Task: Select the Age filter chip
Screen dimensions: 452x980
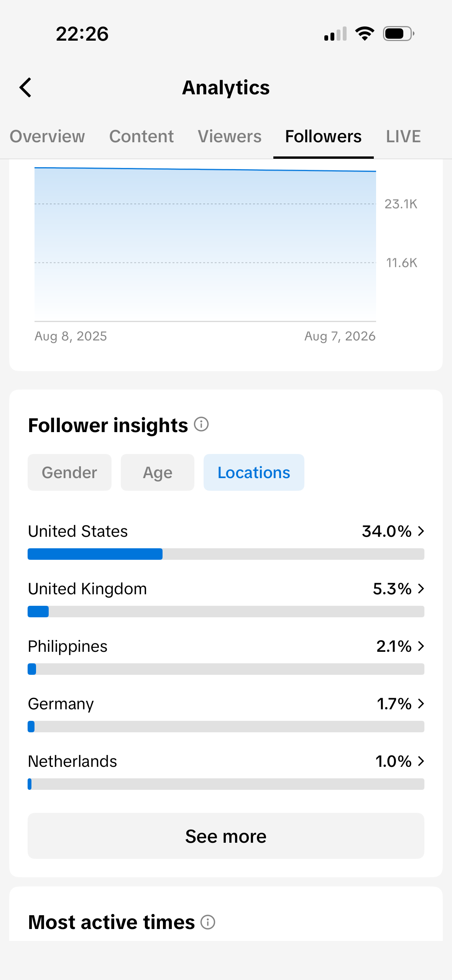Action: point(158,472)
